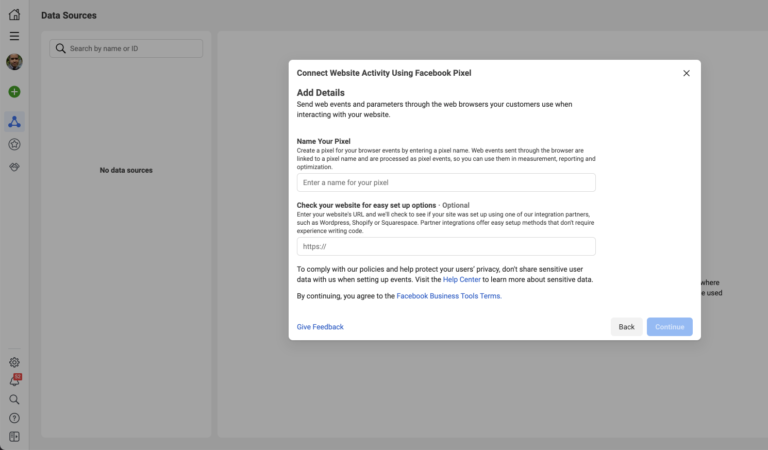The height and width of the screenshot is (450, 768).
Task: Click the Continue button
Action: [x=669, y=327]
